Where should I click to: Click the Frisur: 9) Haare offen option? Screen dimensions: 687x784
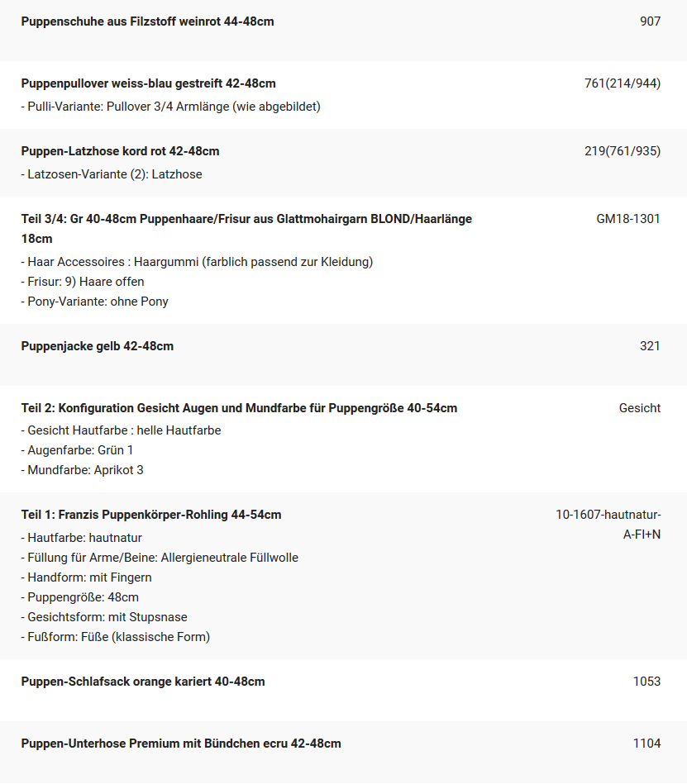point(83,282)
